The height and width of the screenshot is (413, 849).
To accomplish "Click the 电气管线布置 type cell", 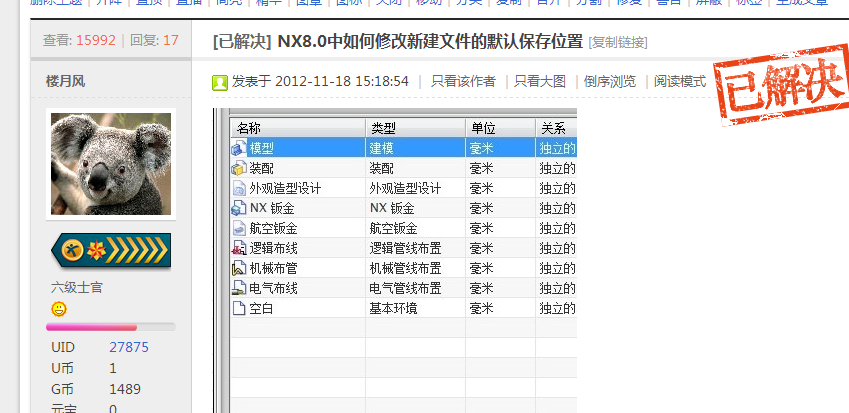I will [x=405, y=288].
